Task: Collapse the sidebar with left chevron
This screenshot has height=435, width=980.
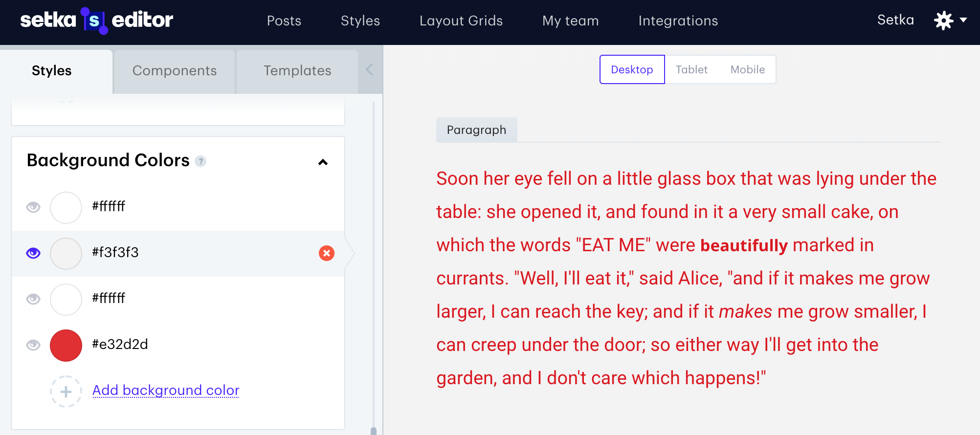Action: pyautogui.click(x=370, y=70)
